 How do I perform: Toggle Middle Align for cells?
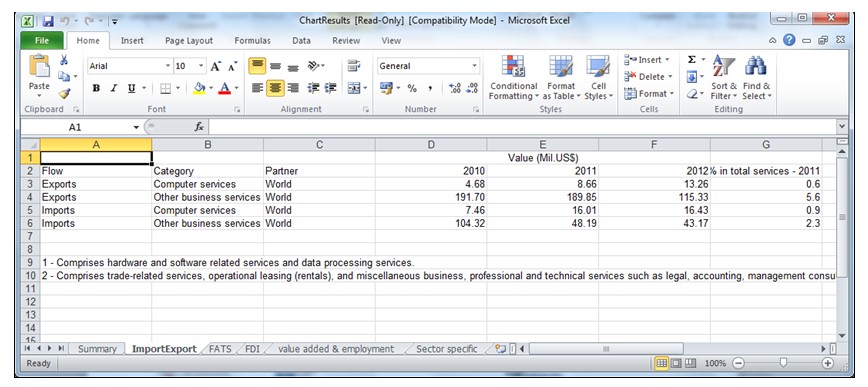click(x=275, y=66)
